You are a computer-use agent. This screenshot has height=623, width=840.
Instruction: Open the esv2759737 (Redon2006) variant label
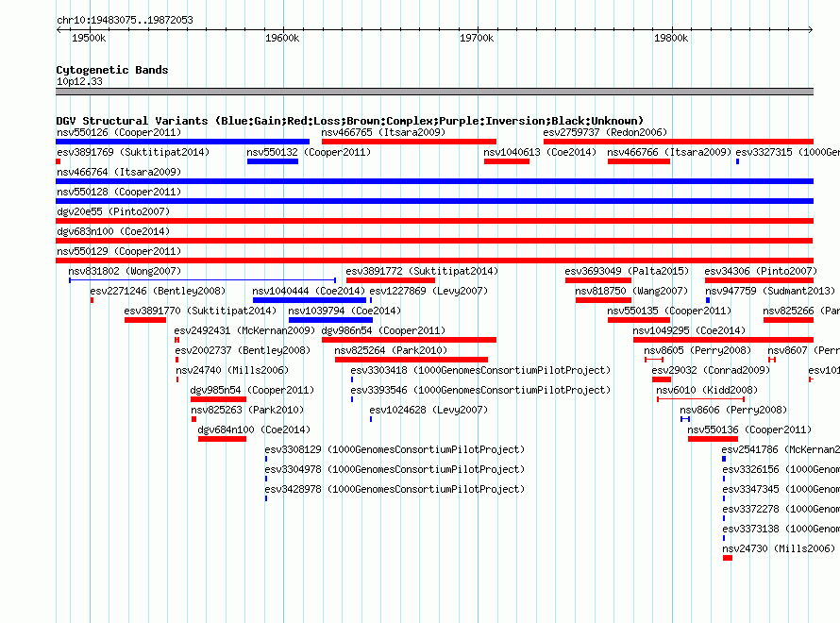[x=605, y=132]
